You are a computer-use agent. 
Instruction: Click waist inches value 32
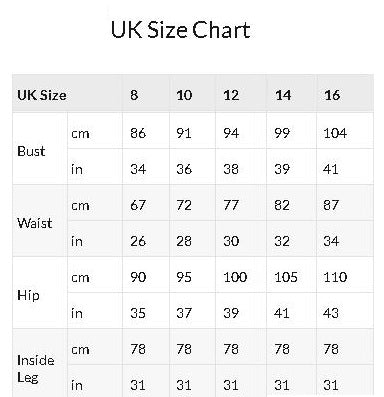tap(282, 241)
